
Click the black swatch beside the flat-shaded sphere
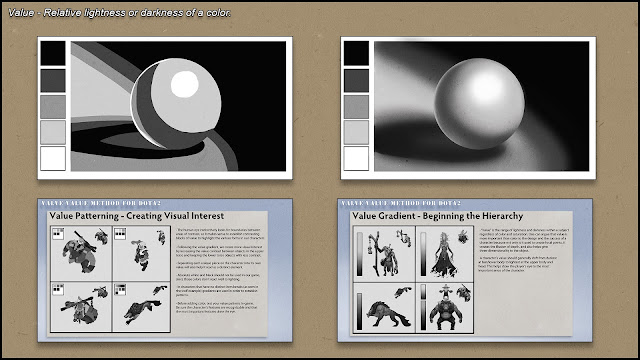[x=53, y=53]
